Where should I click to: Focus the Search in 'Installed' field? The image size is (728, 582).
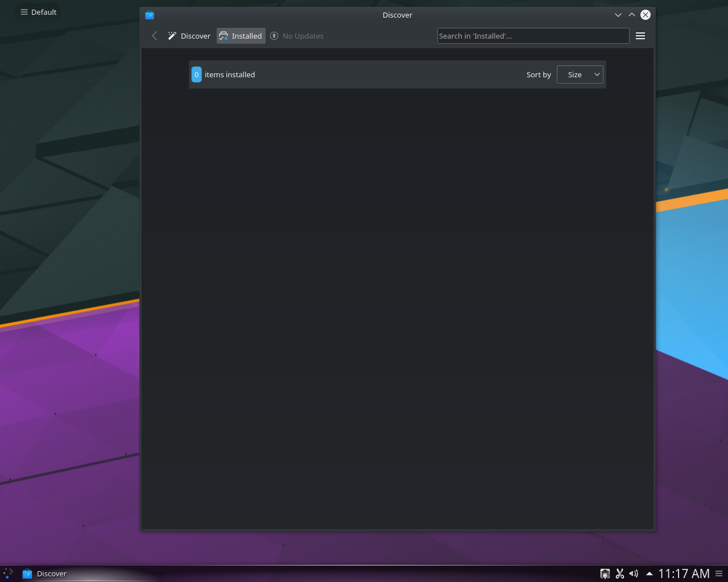[533, 36]
